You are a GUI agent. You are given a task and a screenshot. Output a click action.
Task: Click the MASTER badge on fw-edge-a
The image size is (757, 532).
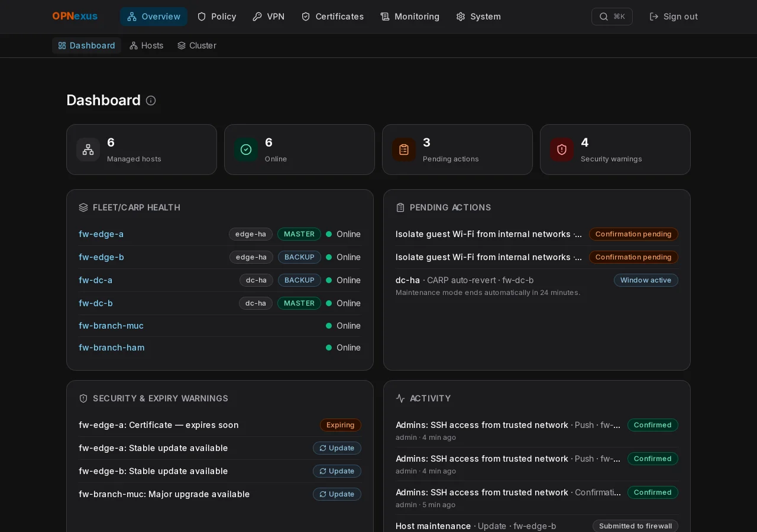pyautogui.click(x=299, y=234)
